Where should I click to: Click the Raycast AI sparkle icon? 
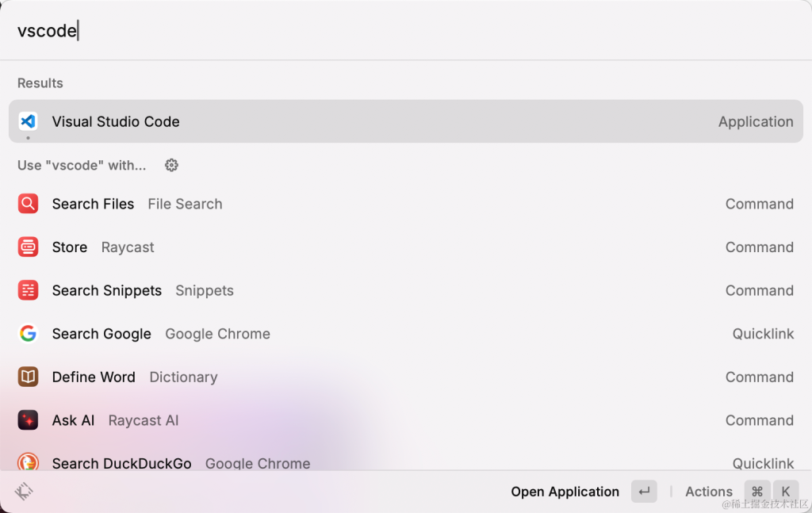[28, 419]
